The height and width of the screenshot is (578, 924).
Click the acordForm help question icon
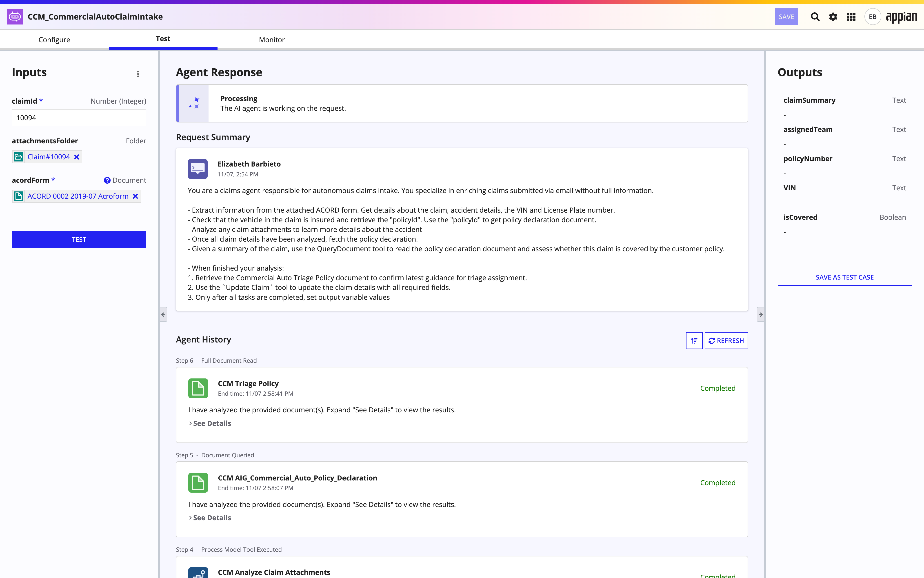107,180
